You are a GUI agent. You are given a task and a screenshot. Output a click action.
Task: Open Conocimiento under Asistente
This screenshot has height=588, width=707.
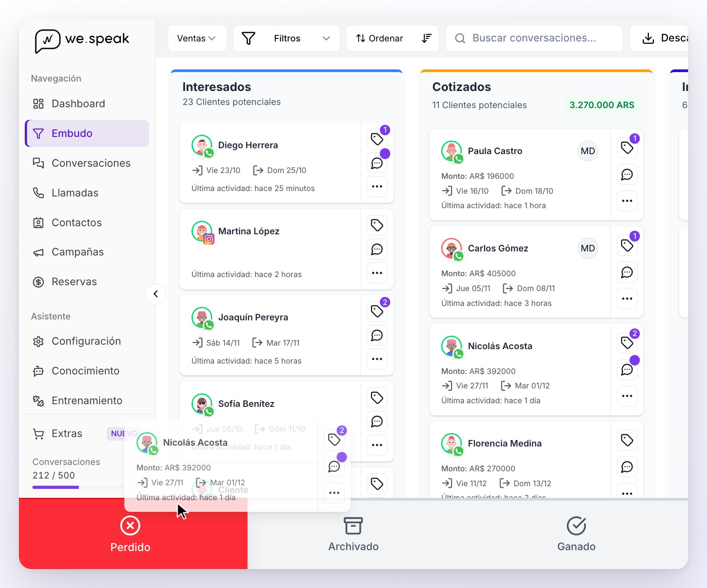(87, 371)
